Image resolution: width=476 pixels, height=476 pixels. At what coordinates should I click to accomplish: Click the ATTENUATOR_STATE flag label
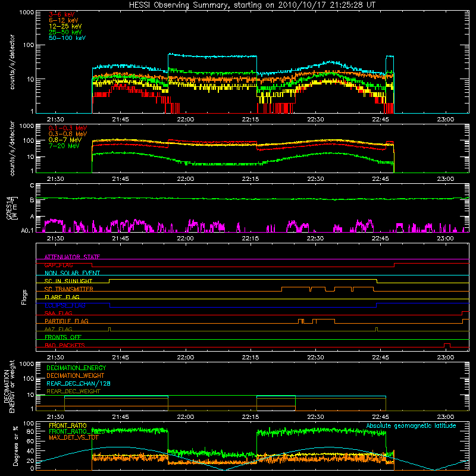[x=72, y=257]
